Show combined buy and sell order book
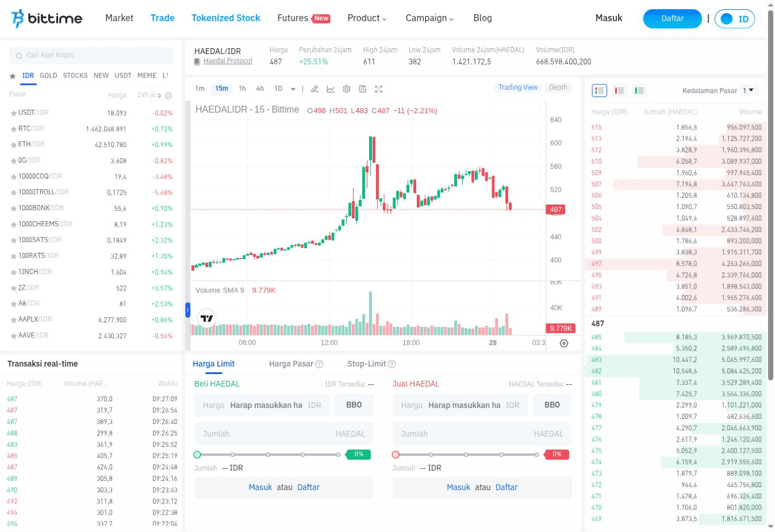This screenshot has height=532, width=775. [600, 90]
